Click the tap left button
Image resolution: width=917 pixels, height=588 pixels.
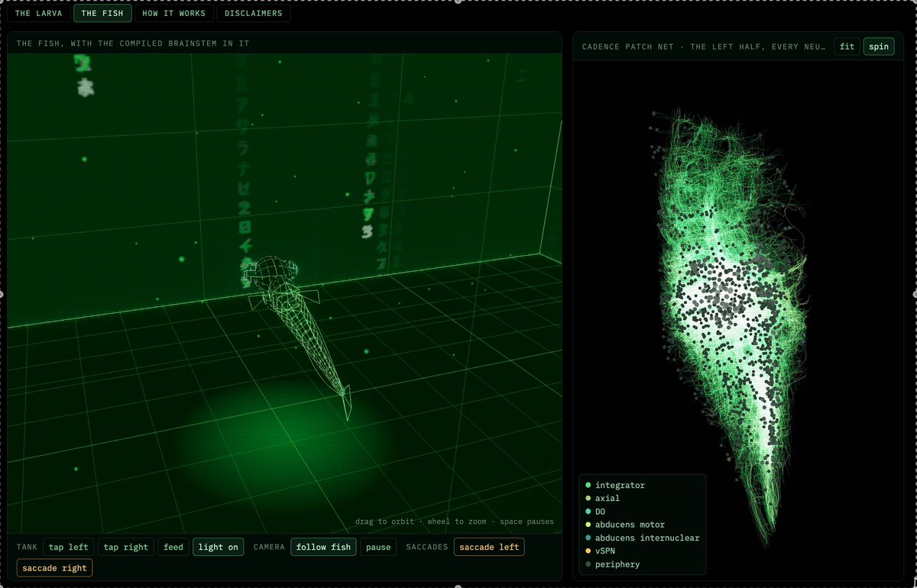tap(69, 547)
